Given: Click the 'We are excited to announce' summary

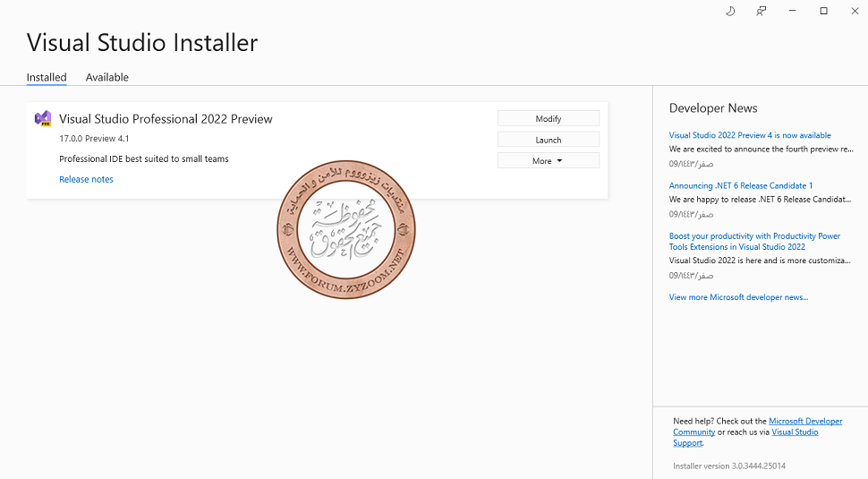Looking at the screenshot, I should pos(762,149).
